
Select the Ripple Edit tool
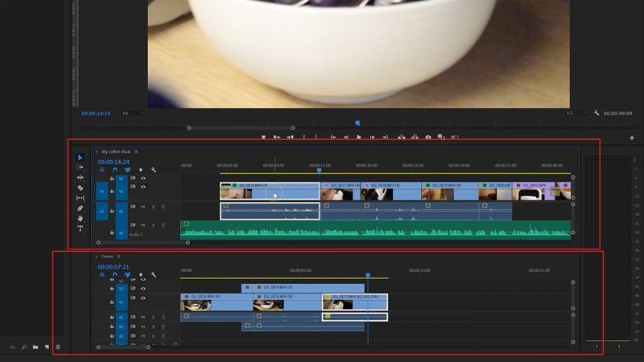pos(80,178)
